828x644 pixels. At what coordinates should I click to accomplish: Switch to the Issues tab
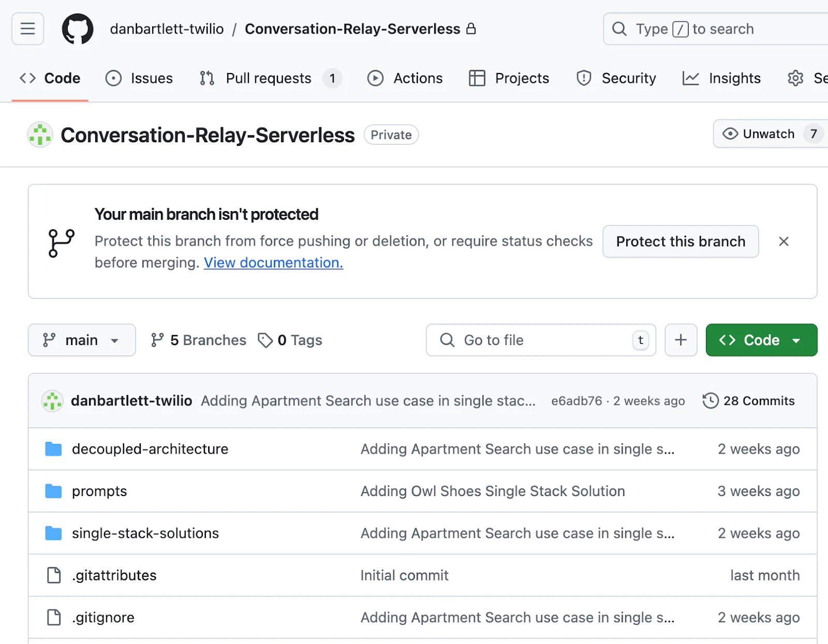[139, 78]
